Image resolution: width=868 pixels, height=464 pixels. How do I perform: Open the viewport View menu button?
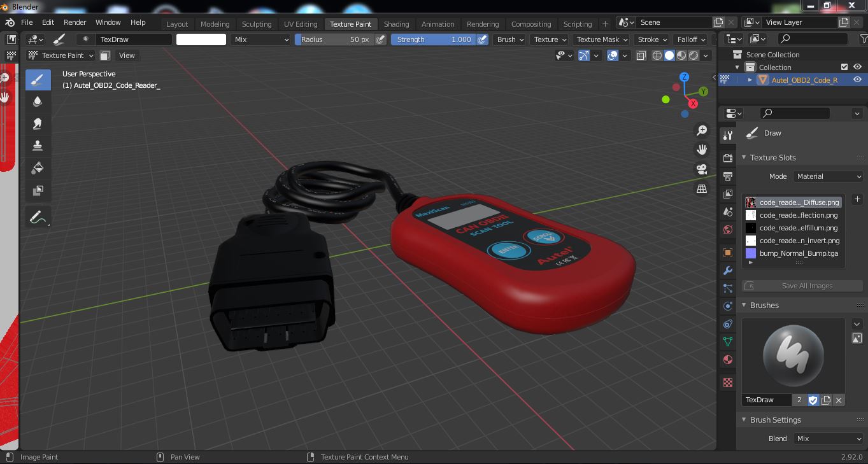pyautogui.click(x=127, y=55)
